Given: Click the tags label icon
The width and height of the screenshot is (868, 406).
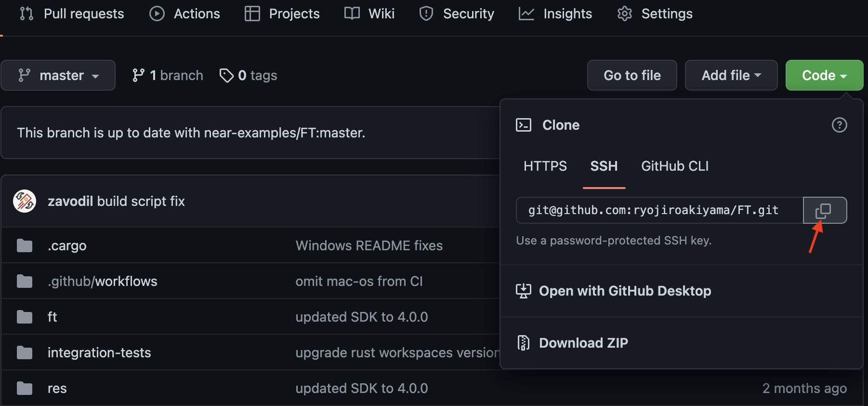Looking at the screenshot, I should click(226, 76).
